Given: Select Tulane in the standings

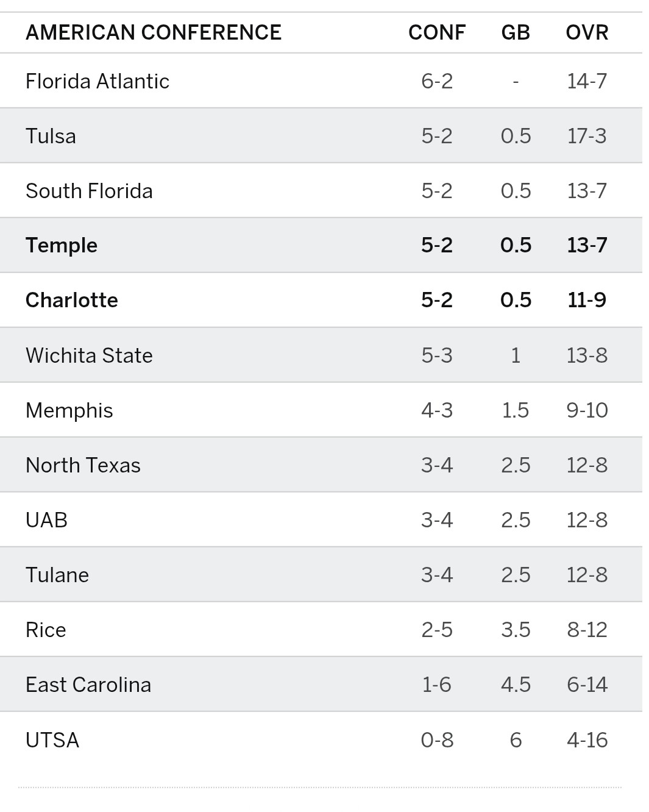Looking at the screenshot, I should click(57, 575).
